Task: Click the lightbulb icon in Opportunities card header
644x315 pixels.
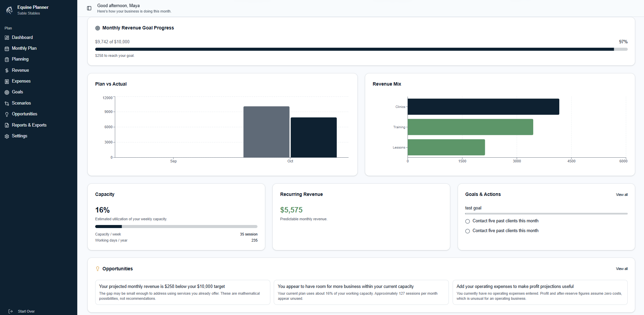Action: click(x=98, y=269)
